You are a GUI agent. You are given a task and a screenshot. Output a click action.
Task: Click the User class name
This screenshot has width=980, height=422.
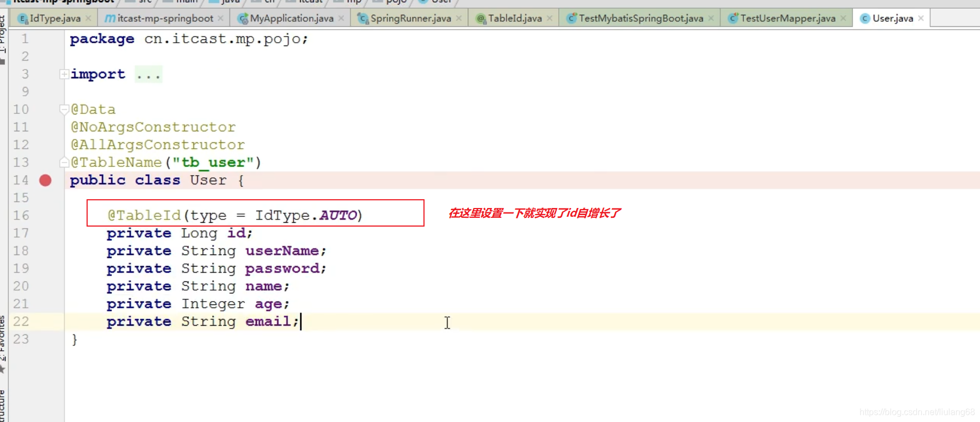[208, 180]
